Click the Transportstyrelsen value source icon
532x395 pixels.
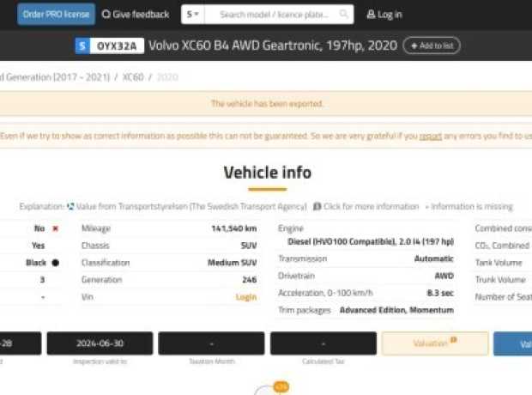pyautogui.click(x=70, y=207)
